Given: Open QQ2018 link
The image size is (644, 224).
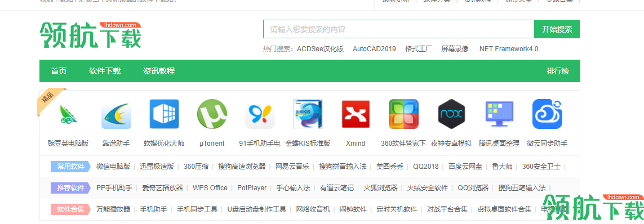Looking at the screenshot, I should 426,167.
